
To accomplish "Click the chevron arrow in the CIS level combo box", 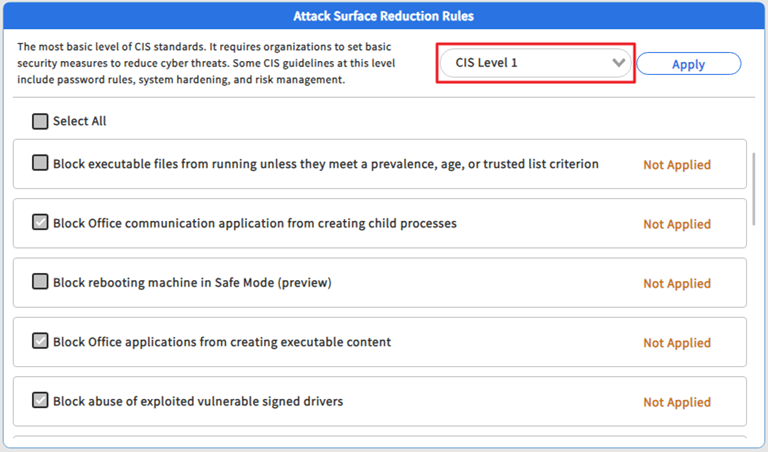I will [619, 63].
